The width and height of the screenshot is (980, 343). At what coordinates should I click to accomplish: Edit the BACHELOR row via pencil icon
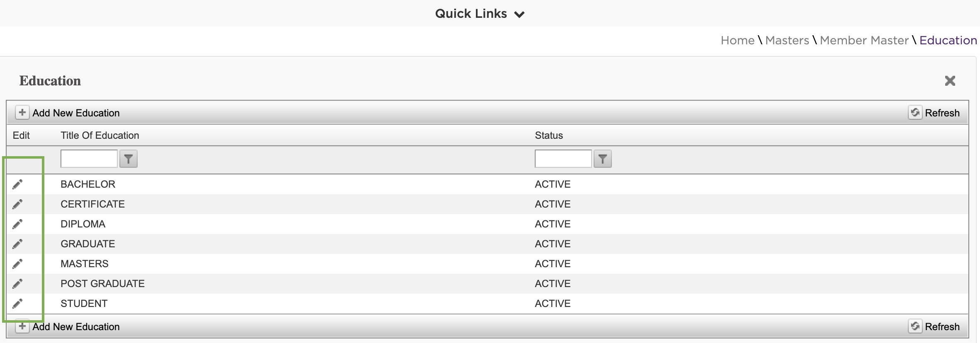[17, 184]
